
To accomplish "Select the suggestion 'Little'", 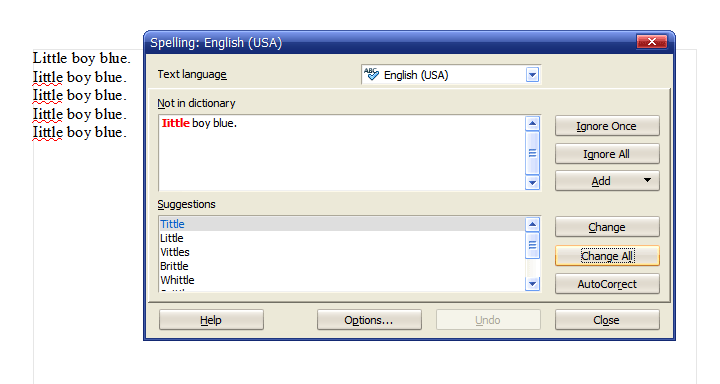I will pyautogui.click(x=342, y=238).
